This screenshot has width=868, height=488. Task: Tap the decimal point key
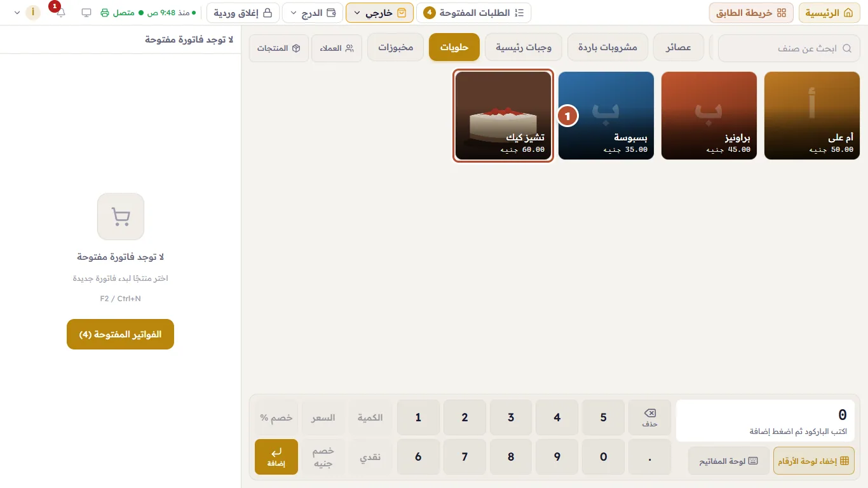pyautogui.click(x=649, y=457)
